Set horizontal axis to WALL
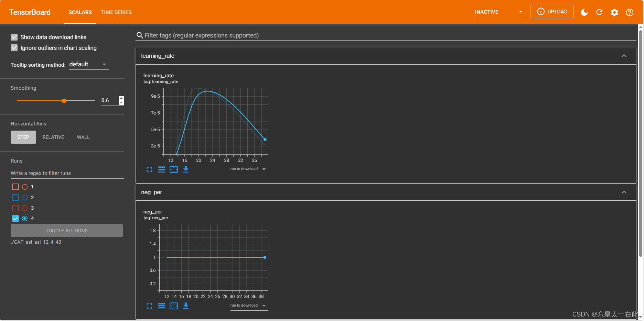Screen dimensions: 644x321 (x=83, y=137)
